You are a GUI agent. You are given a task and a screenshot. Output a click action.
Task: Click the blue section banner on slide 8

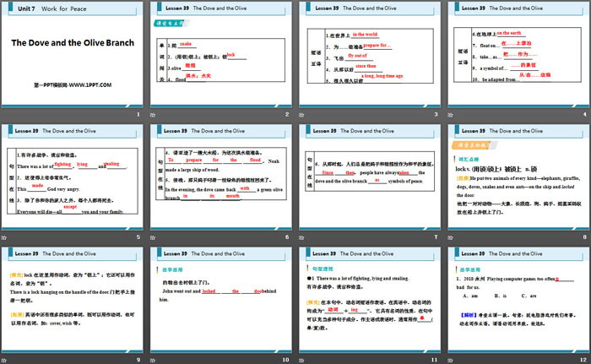[x=474, y=133]
